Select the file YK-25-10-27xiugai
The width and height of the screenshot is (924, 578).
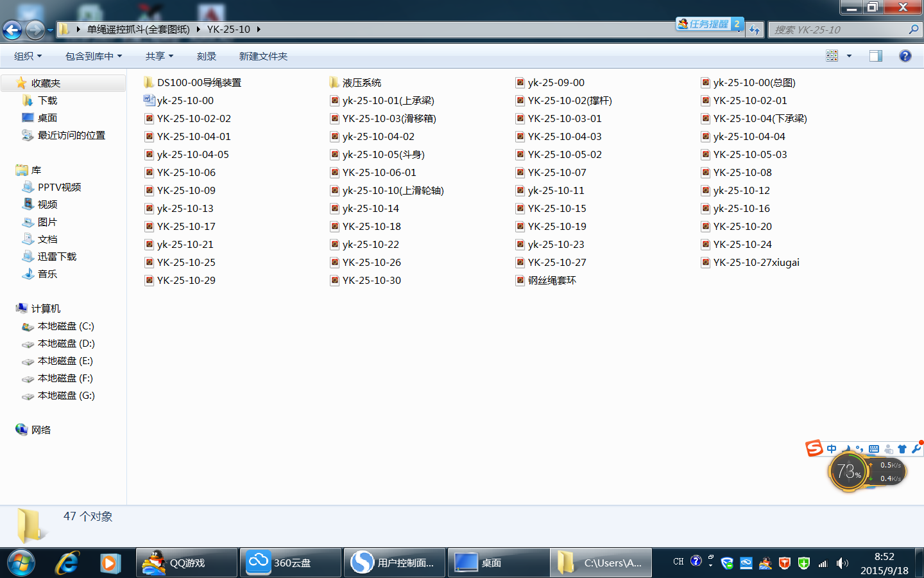click(x=756, y=262)
